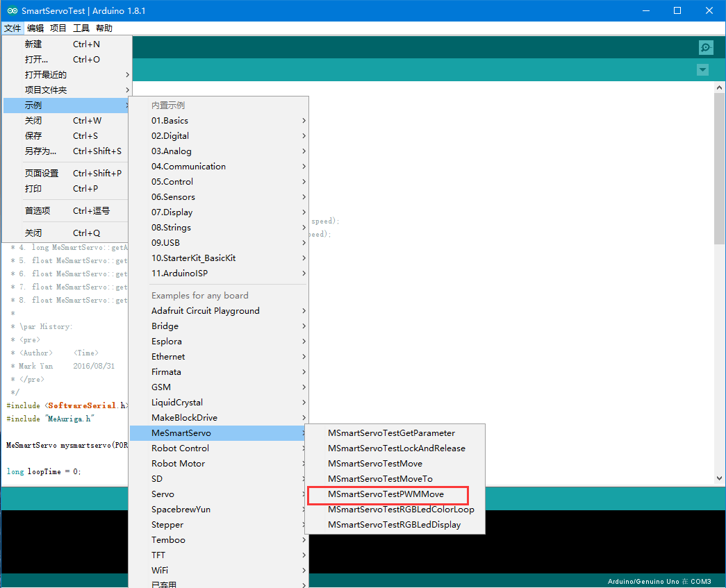
Task: Open SpacebrewYun examples submenu
Action: [x=219, y=509]
